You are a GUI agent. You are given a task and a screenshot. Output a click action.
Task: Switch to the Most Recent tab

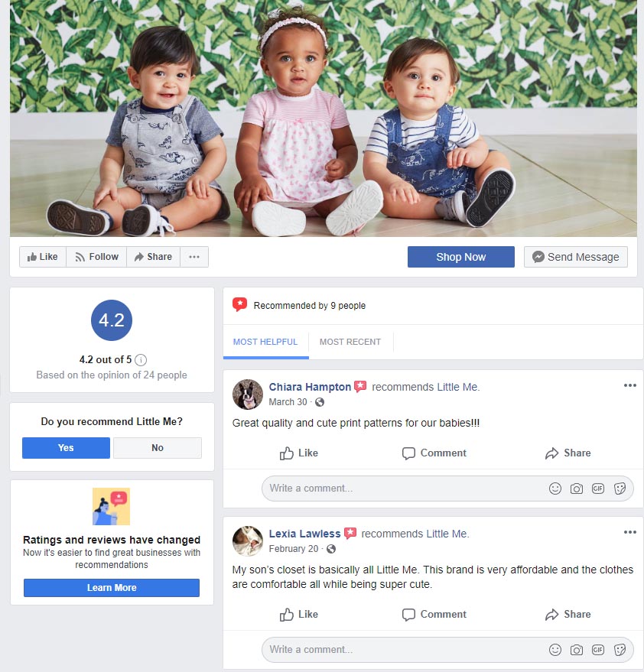[350, 342]
